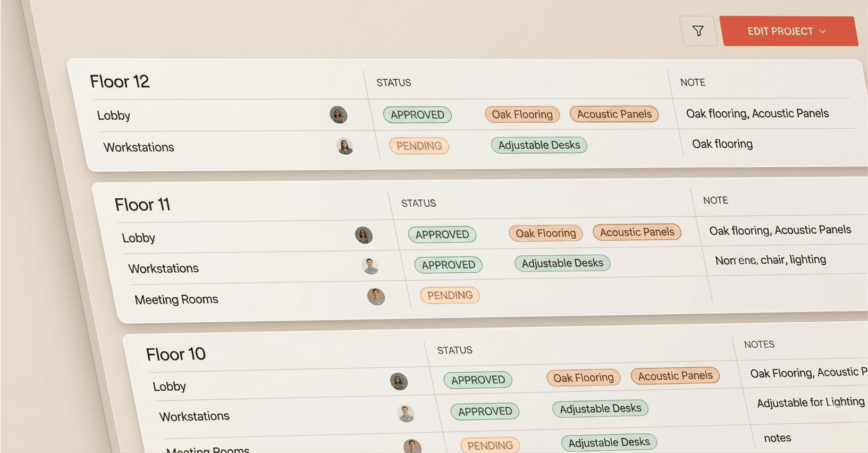Image resolution: width=868 pixels, height=453 pixels.
Task: Click PENDING status on Floor 11 Meeting Rooms
Action: [450, 295]
